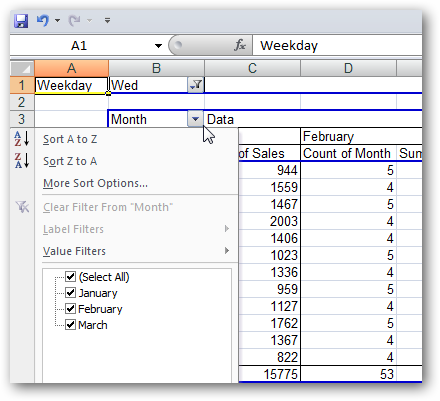Screen dimensions: 440x401
Task: Click the Sort Z to A icon
Action: 22,161
